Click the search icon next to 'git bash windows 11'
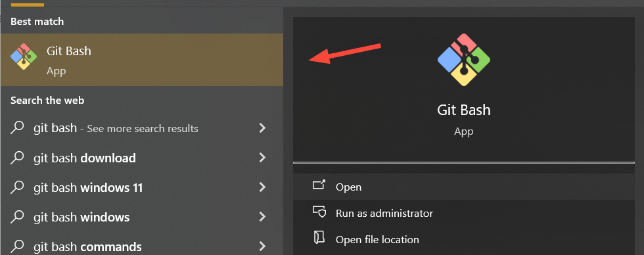The height and width of the screenshot is (255, 644). (x=17, y=187)
